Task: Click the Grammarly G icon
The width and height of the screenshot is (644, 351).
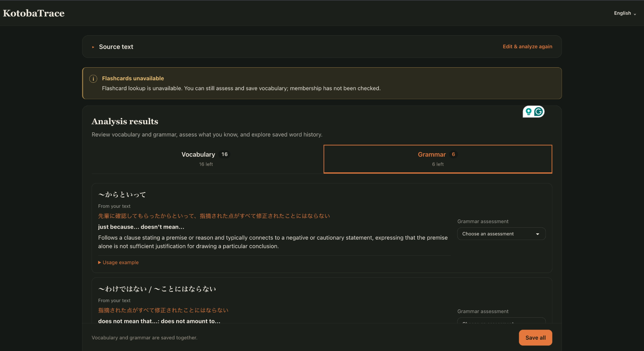Action: 539,112
